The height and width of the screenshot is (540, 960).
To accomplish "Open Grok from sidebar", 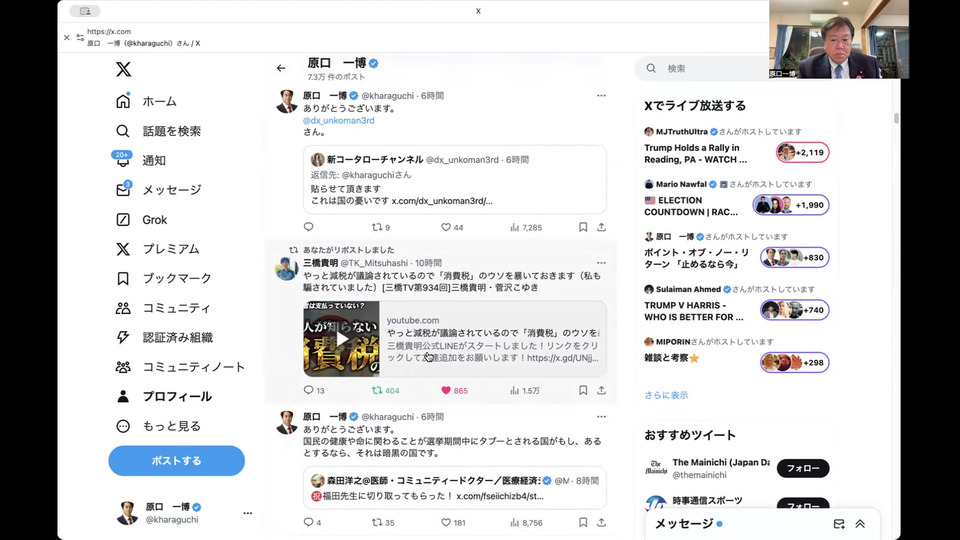I will 141,219.
